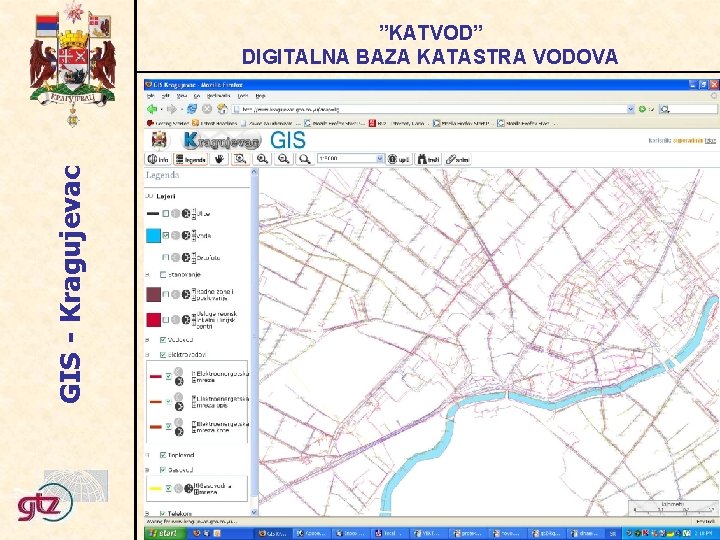Screen dimensions: 720x540
Task: Click the dark maroon zone color swatch
Action: tap(153, 295)
